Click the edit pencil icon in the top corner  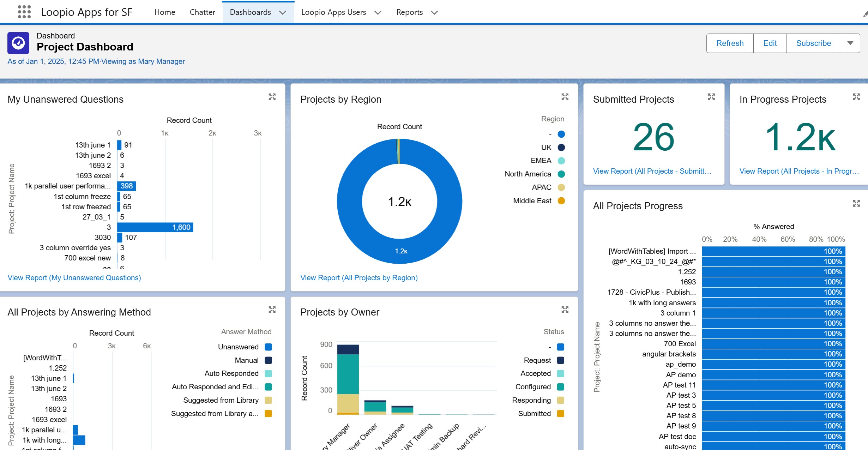coord(865,13)
